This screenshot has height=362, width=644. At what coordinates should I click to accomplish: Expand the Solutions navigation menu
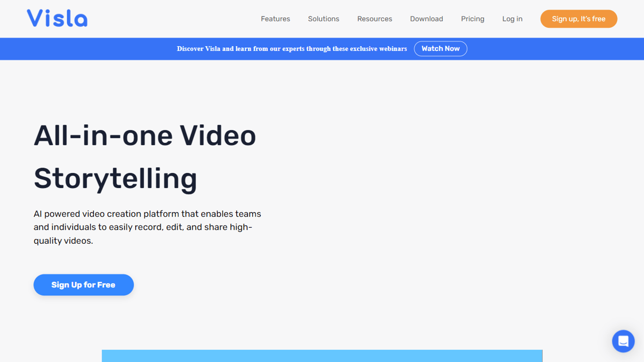[x=324, y=19]
